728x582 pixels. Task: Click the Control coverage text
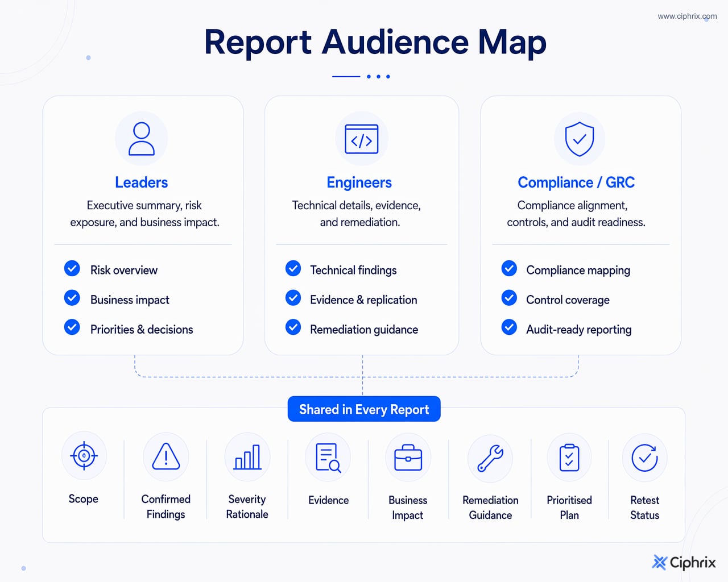568,300
